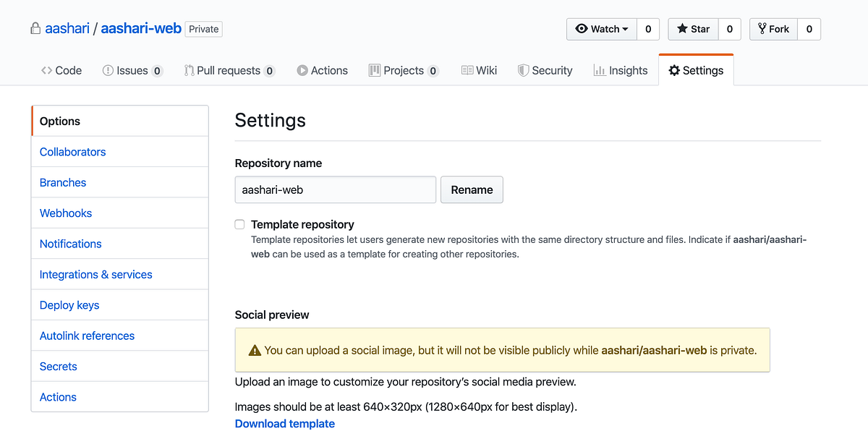Screen dimensions: 868x431
Task: Click the aashari owner link
Action: coord(67,29)
